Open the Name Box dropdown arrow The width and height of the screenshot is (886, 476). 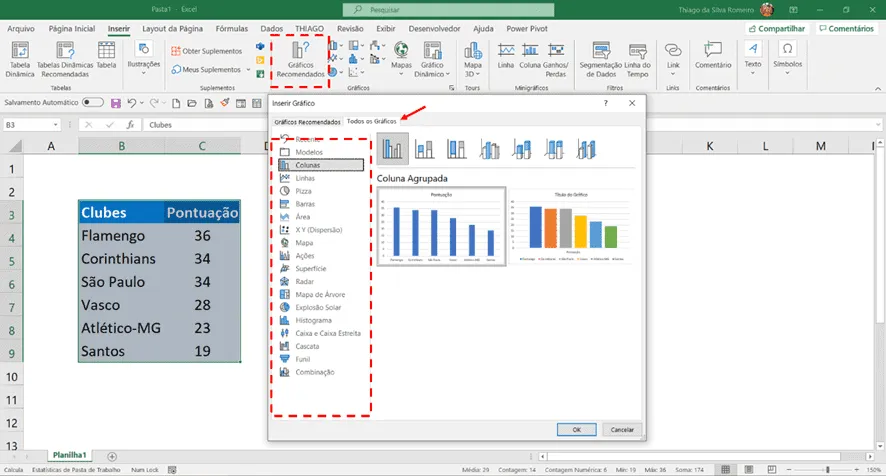(x=55, y=125)
